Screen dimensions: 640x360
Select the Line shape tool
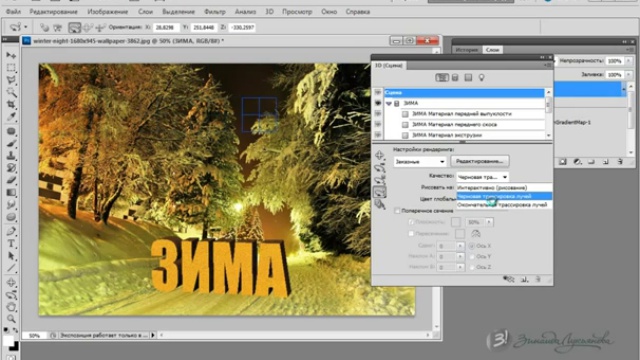pos(11,269)
